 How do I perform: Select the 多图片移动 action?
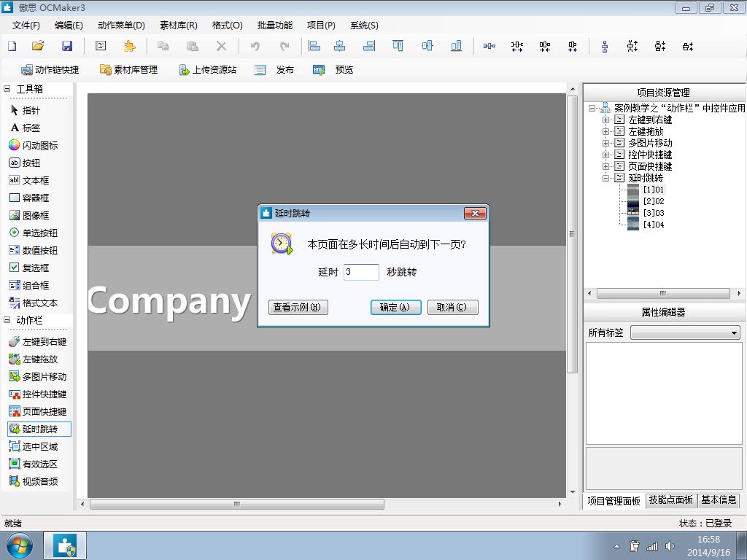click(x=38, y=377)
